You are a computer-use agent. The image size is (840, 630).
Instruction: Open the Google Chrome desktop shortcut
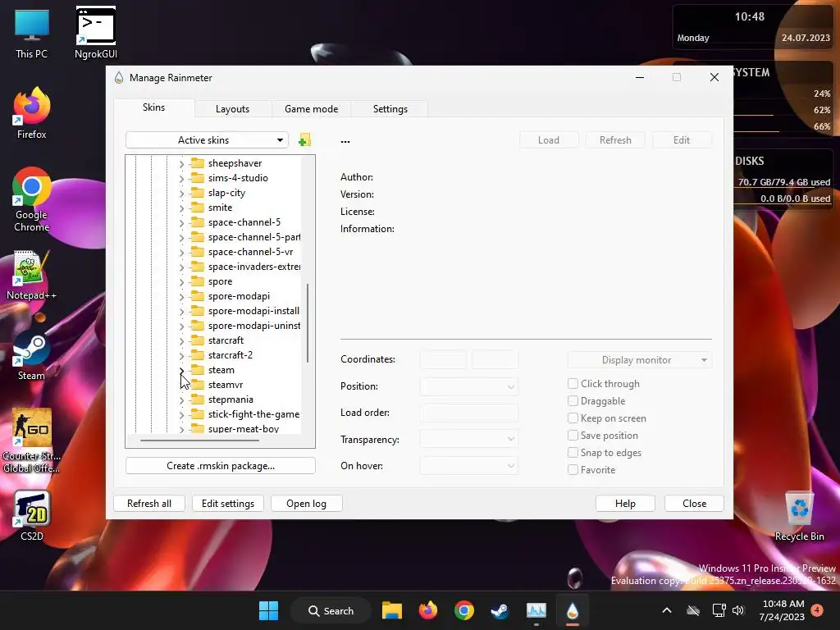pyautogui.click(x=32, y=199)
